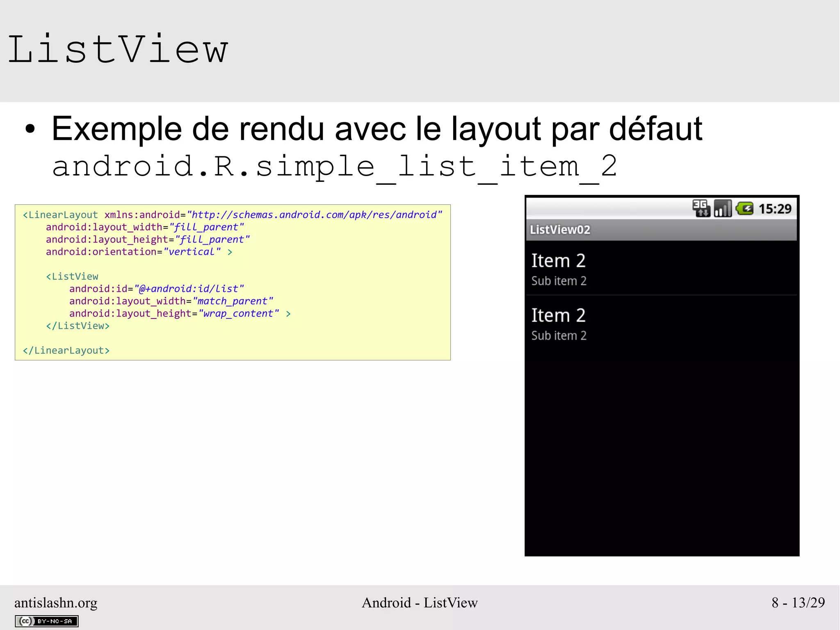
Task: Click the ListView slide heading
Action: pos(118,49)
